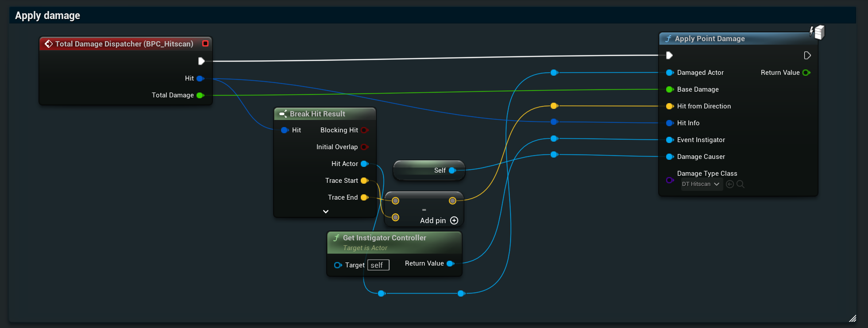
Task: Click the Return Value pin on Apply Point Damage
Action: coord(806,73)
